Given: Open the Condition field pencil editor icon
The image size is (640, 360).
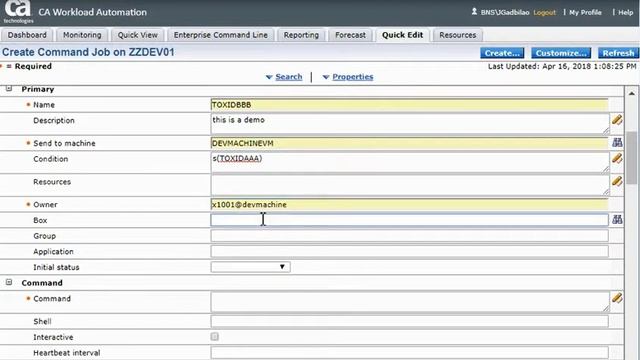Looking at the screenshot, I should click(x=617, y=158).
